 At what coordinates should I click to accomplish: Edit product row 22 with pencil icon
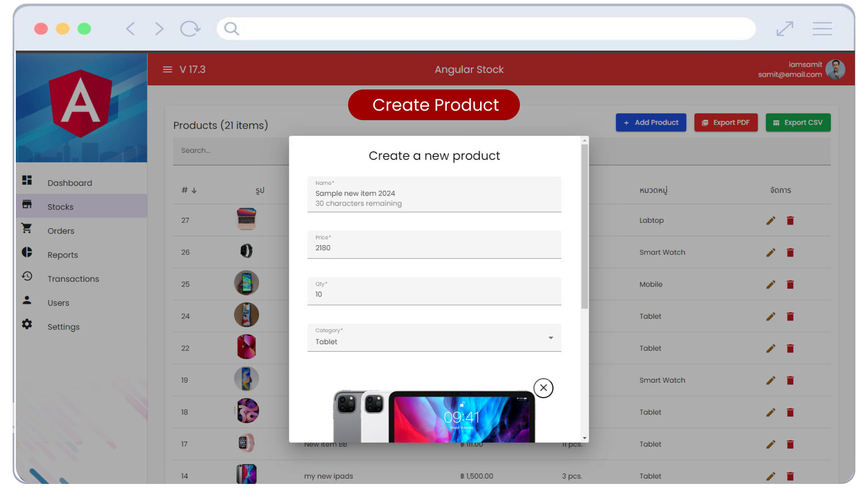coord(771,348)
